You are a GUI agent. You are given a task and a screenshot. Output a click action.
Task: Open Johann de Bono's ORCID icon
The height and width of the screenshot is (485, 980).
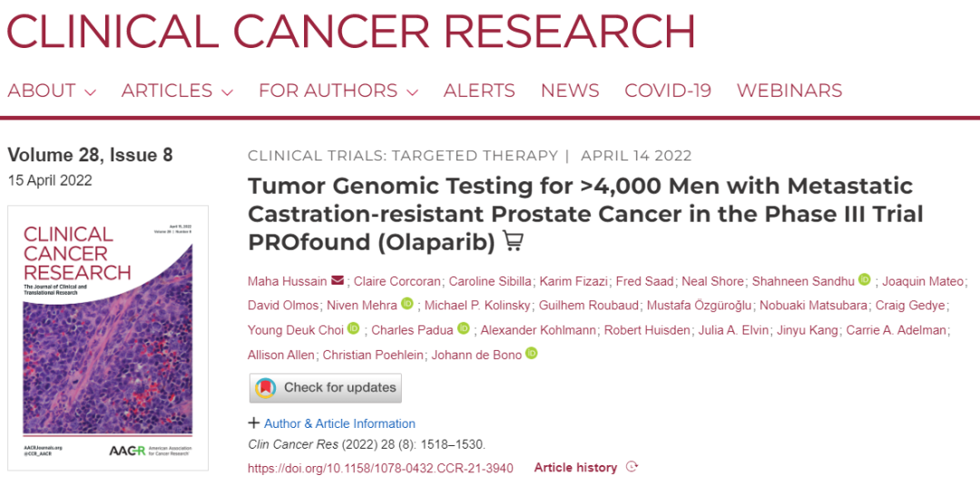pos(532,354)
